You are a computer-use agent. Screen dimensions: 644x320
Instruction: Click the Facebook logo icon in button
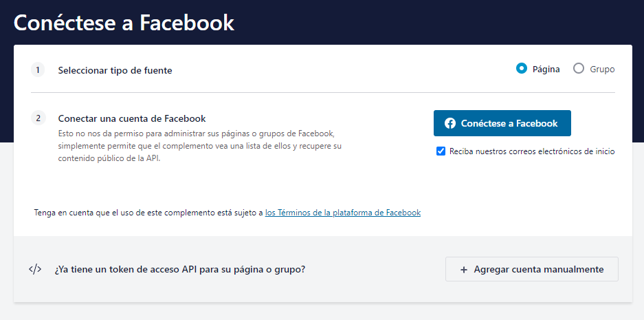click(x=449, y=123)
